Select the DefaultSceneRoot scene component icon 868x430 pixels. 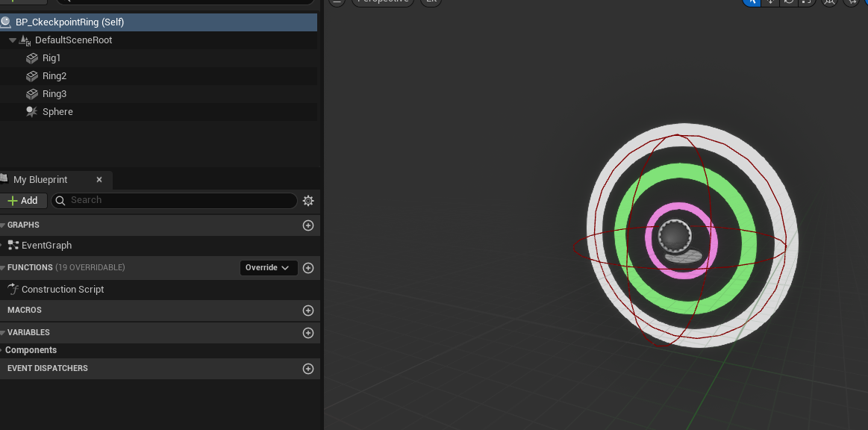coord(25,40)
